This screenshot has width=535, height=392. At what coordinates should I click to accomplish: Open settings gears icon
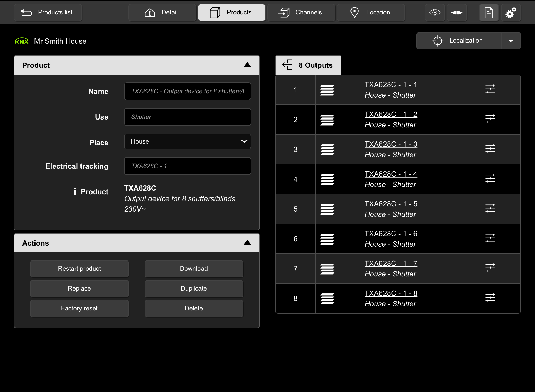[x=511, y=12]
